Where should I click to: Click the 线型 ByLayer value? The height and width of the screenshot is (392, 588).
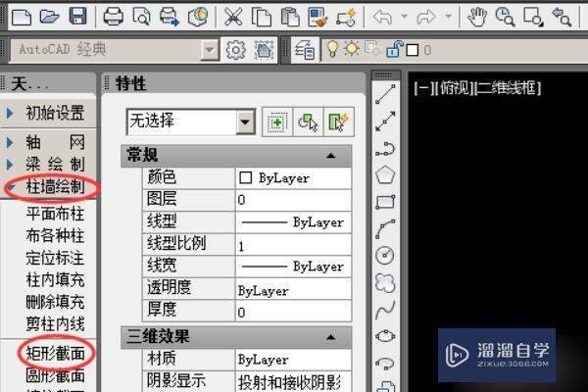point(293,222)
